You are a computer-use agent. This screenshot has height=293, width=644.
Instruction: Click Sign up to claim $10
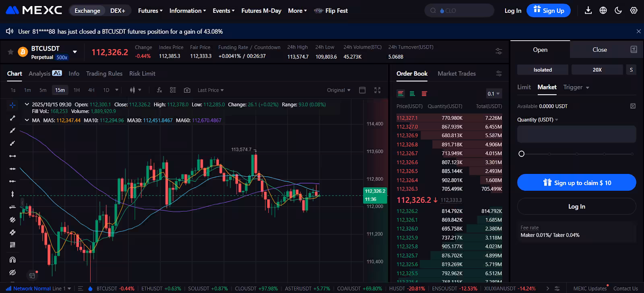click(x=576, y=183)
